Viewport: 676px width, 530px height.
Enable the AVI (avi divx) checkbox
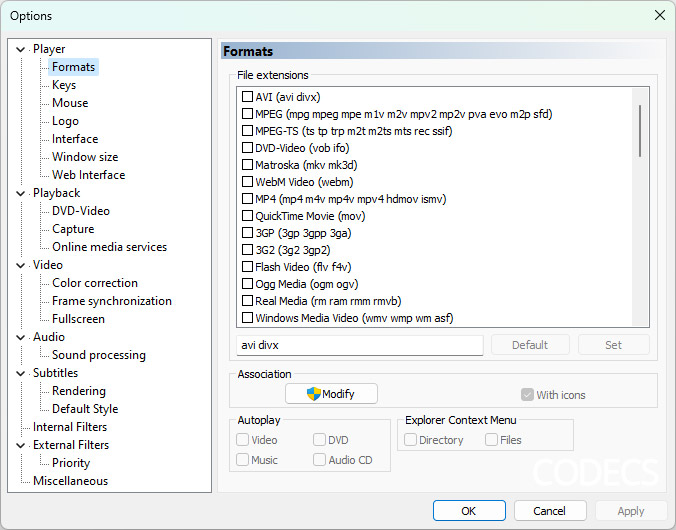click(x=247, y=97)
